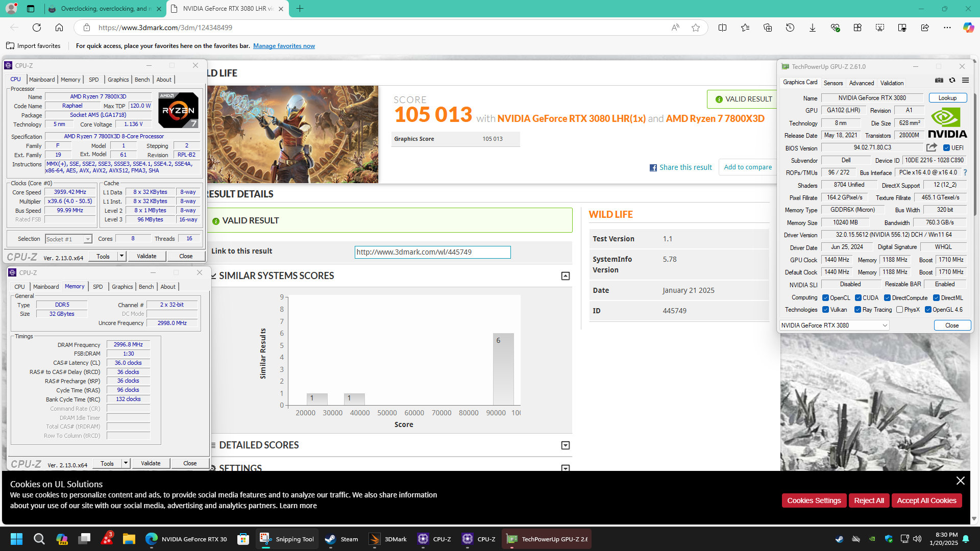Open Edge Copilot icon
The width and height of the screenshot is (980, 551).
(968, 28)
